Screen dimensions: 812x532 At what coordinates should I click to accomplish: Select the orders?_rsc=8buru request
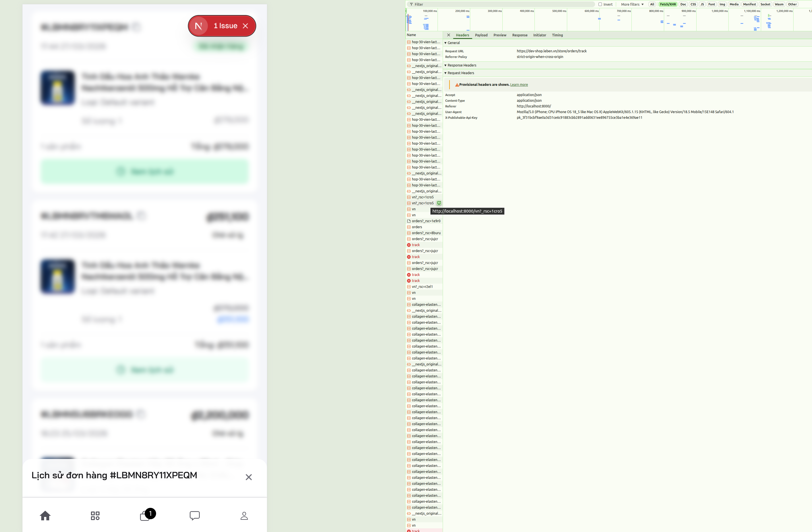coord(426,233)
